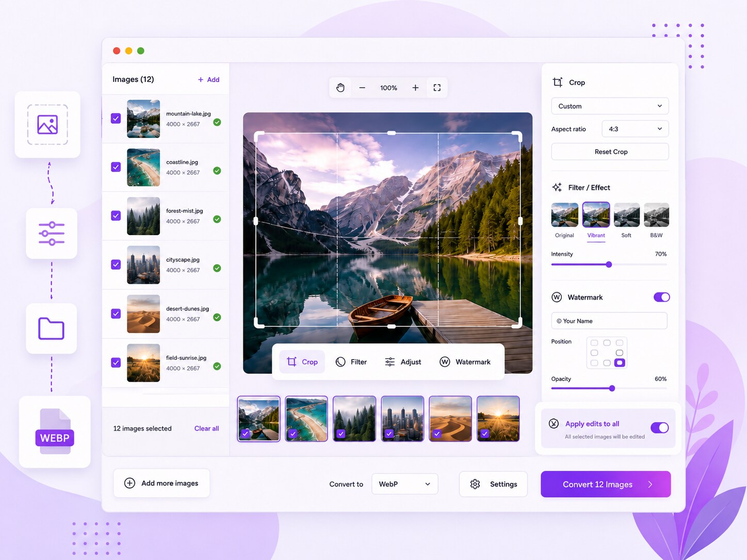
Task: Open the Settings button
Action: (x=493, y=484)
